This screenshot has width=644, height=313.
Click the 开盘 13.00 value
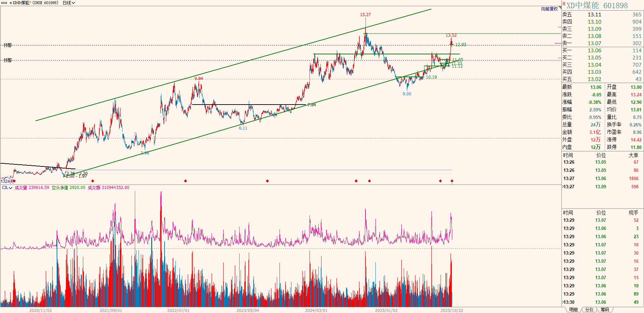pos(636,87)
